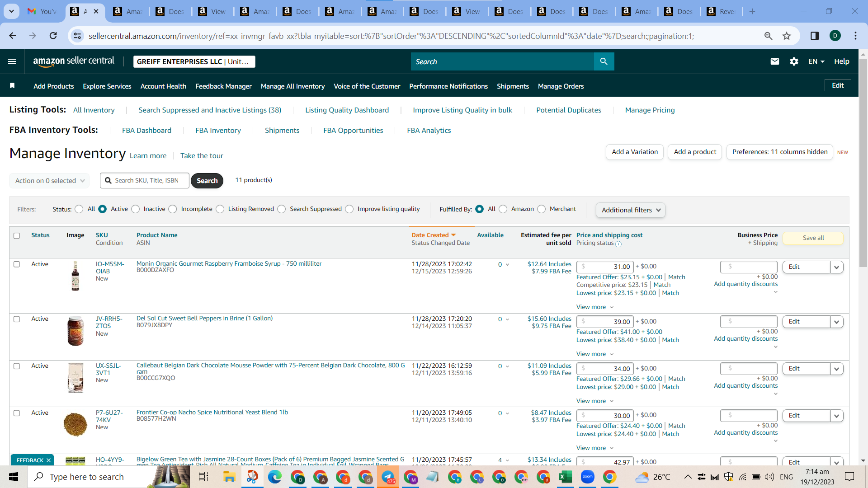Select the All status radio button
Image resolution: width=868 pixels, height=488 pixels.
(79, 209)
